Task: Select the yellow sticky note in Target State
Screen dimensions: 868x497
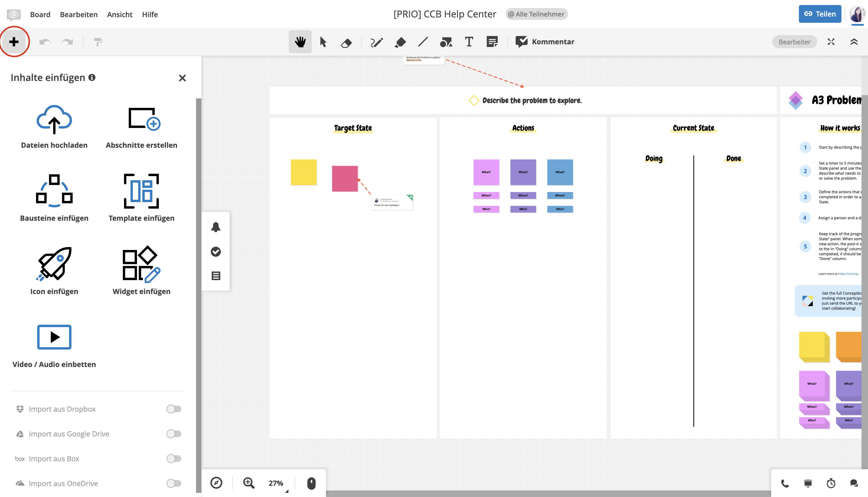Action: (304, 172)
